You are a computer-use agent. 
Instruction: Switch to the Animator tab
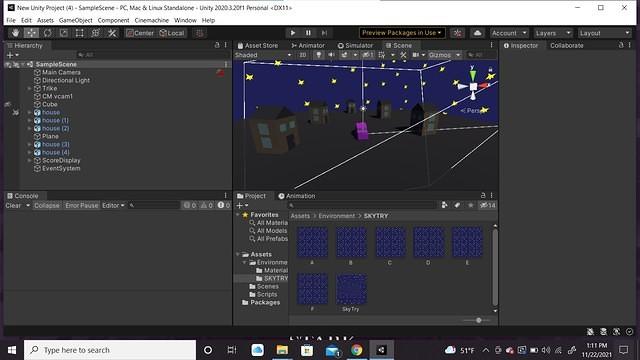coord(308,45)
